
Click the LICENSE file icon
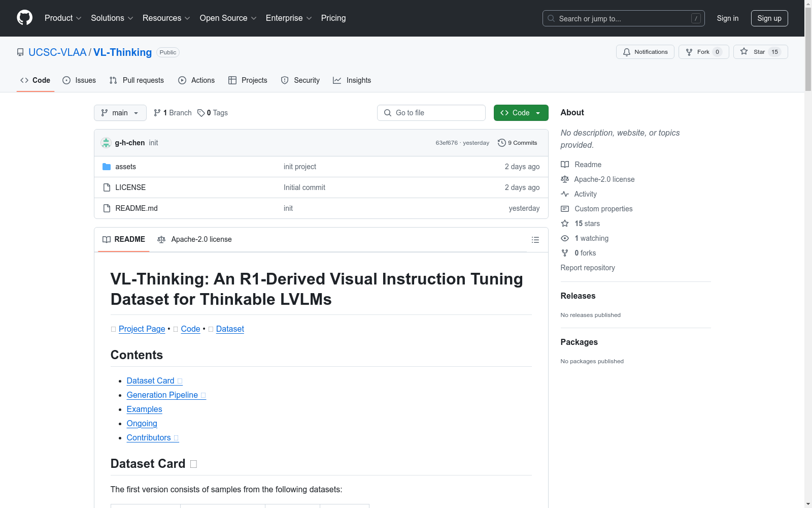click(x=107, y=187)
